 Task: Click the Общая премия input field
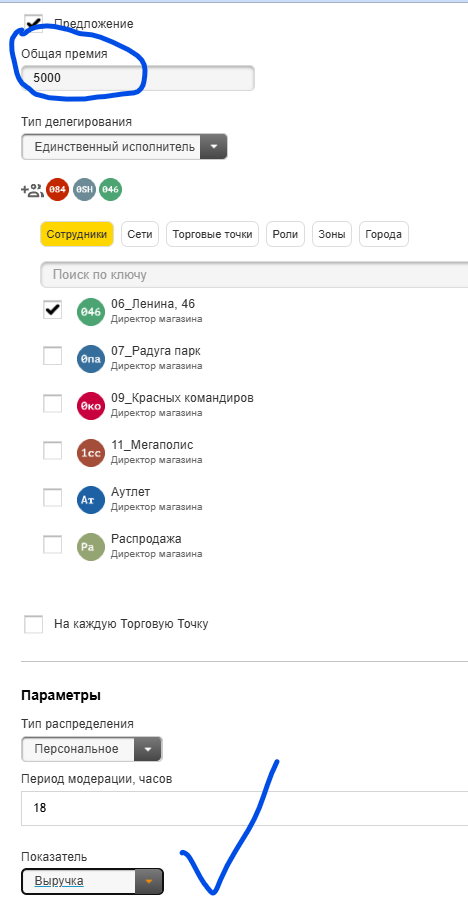[138, 78]
